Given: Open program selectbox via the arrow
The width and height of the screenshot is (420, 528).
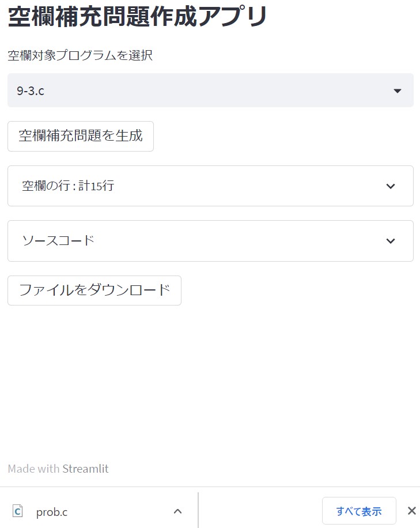Looking at the screenshot, I should [397, 90].
